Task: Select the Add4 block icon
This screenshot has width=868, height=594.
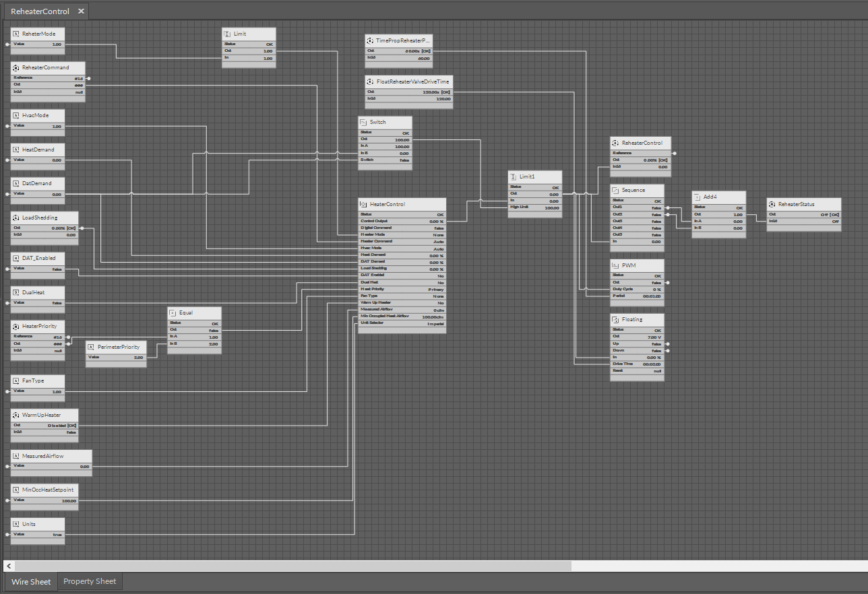Action: point(697,197)
